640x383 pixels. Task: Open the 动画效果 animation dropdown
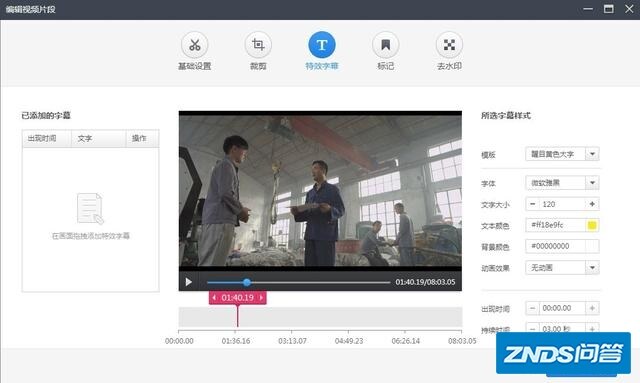[x=592, y=268]
